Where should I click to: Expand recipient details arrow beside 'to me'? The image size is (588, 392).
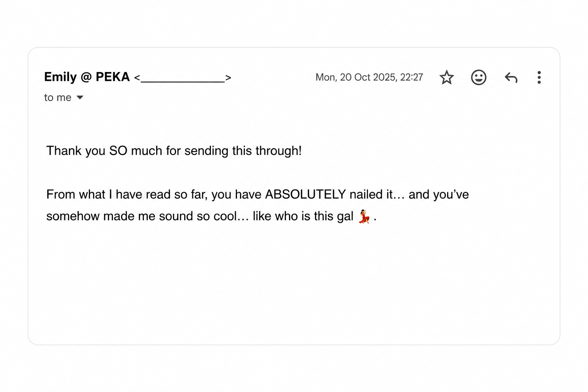click(80, 98)
